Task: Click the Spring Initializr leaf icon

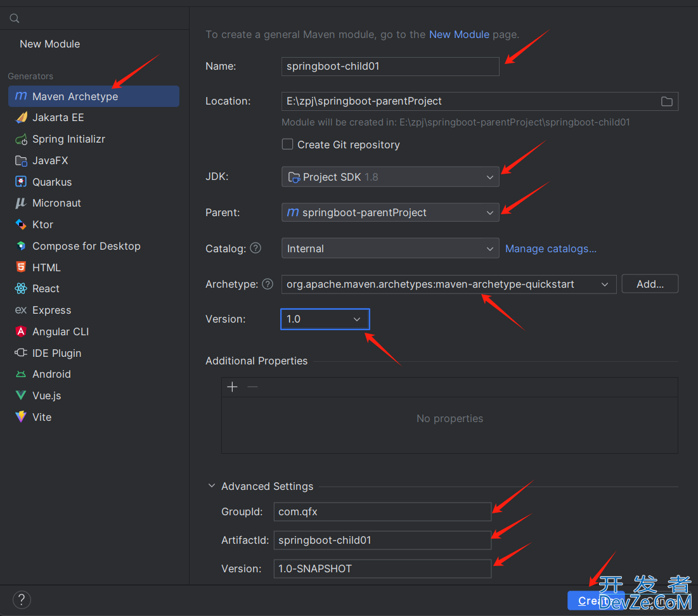Action: coord(21,139)
